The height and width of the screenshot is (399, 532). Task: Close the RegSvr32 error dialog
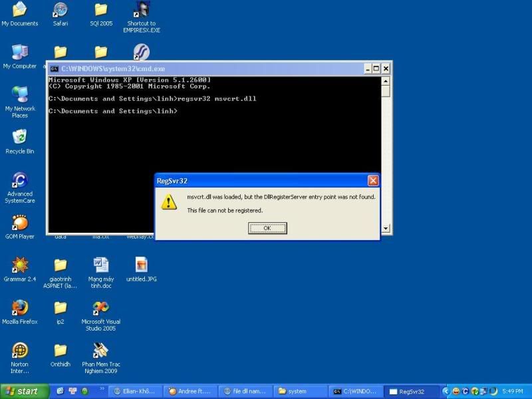click(373, 180)
